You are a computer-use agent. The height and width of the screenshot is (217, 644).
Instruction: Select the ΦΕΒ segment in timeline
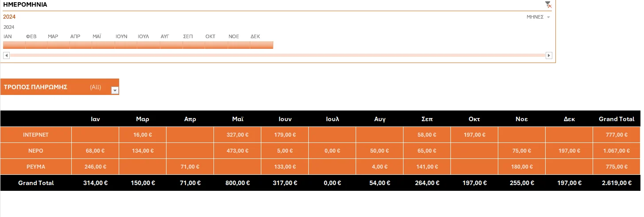36,45
